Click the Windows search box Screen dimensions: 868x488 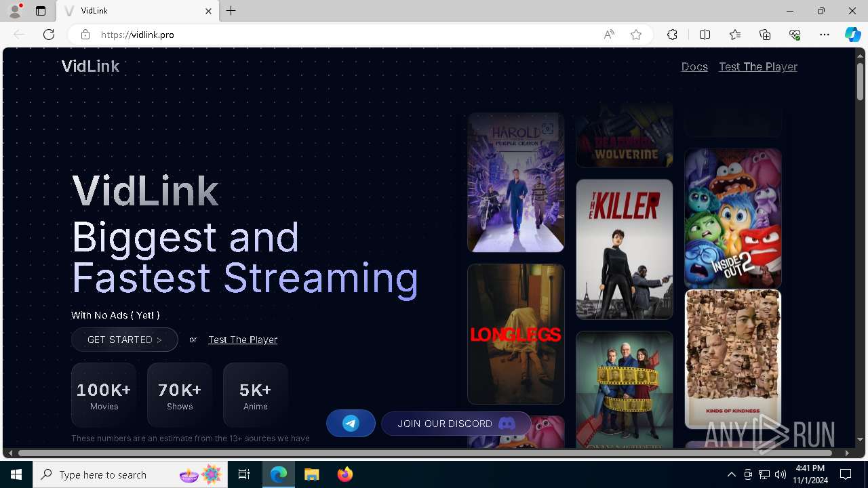tap(132, 474)
